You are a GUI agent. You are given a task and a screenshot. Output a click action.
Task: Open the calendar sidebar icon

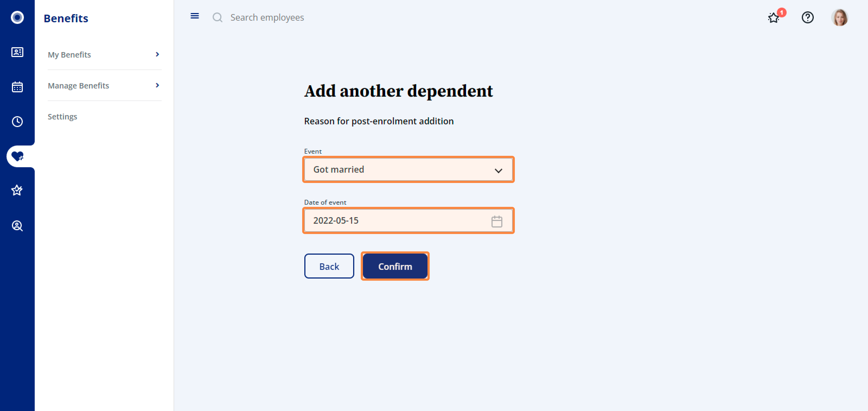coord(17,87)
